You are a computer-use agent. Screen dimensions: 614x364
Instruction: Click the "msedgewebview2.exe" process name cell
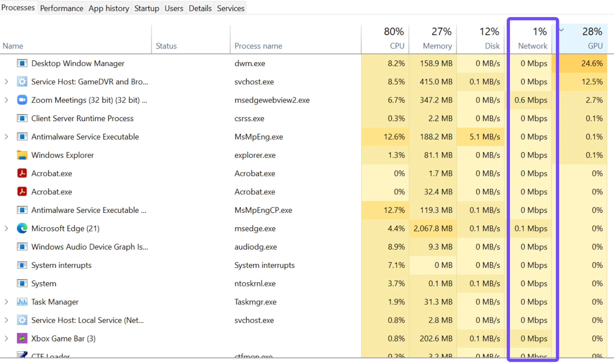(x=272, y=100)
